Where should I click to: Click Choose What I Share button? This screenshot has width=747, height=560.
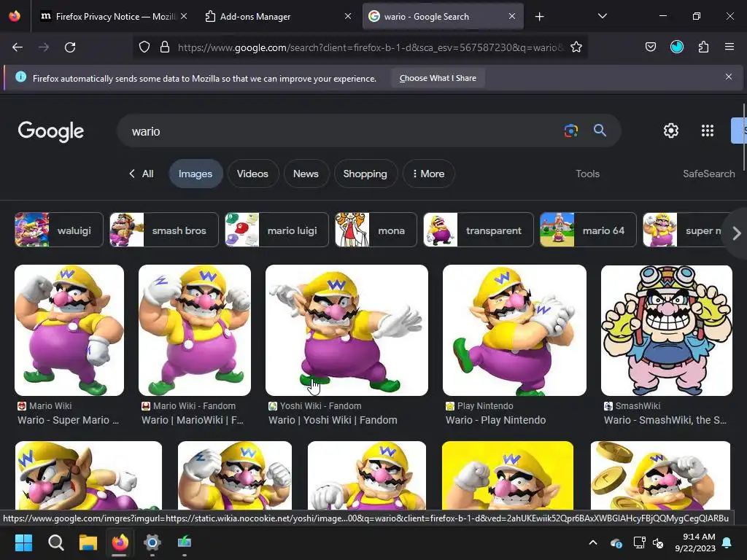point(438,78)
